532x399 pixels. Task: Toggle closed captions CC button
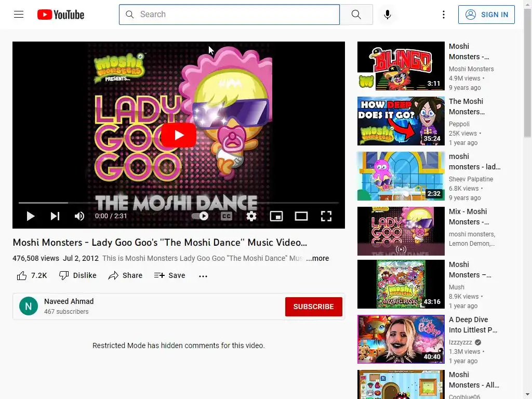(227, 216)
